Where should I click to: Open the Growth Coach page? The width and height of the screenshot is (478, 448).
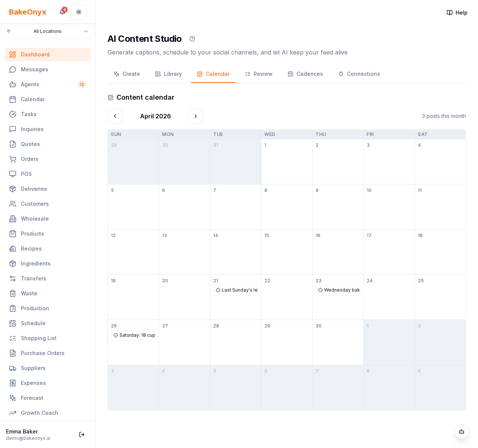click(39, 413)
